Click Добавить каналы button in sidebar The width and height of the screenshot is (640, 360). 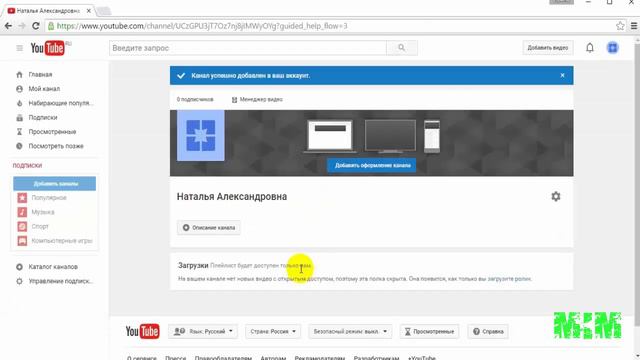(x=55, y=184)
